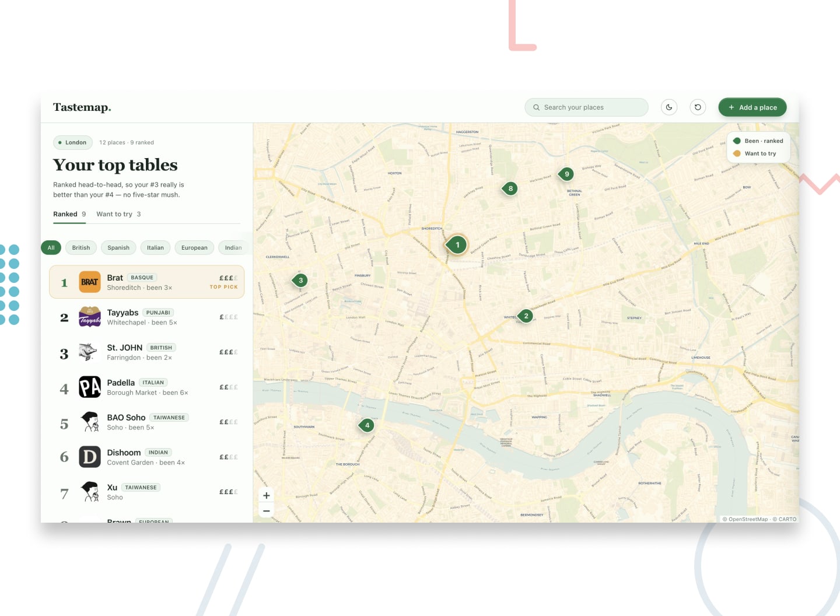This screenshot has width=840, height=616.
Task: Click the reset refresh icon
Action: [x=698, y=107]
